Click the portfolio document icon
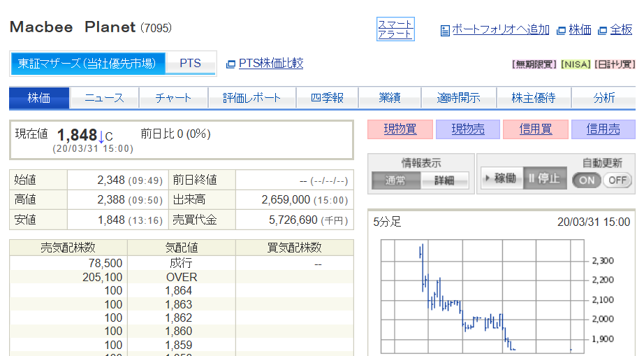The image size is (644, 356). coord(445,30)
